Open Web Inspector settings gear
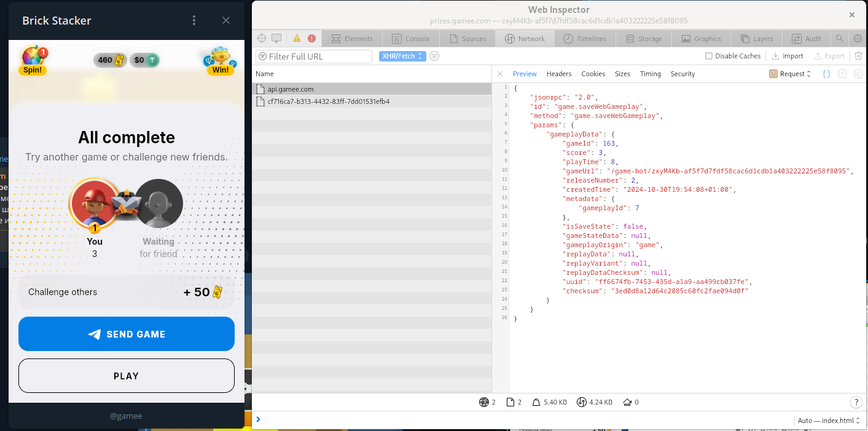 pos(858,39)
